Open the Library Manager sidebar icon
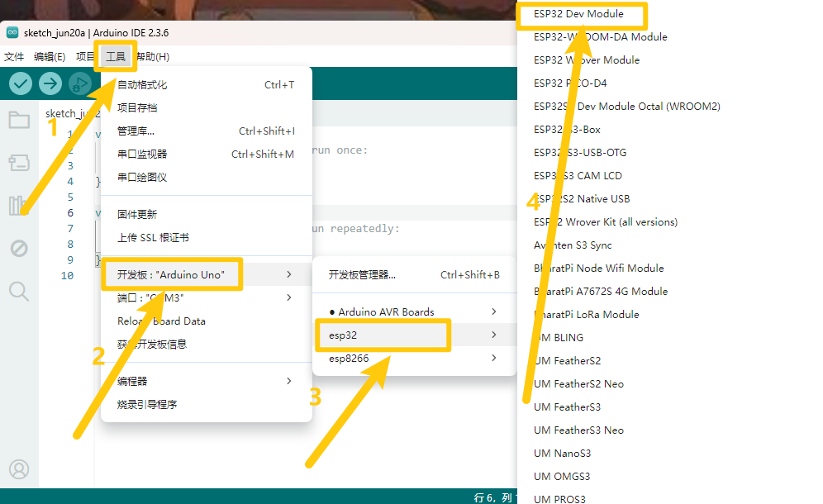The image size is (823, 504). [x=17, y=205]
